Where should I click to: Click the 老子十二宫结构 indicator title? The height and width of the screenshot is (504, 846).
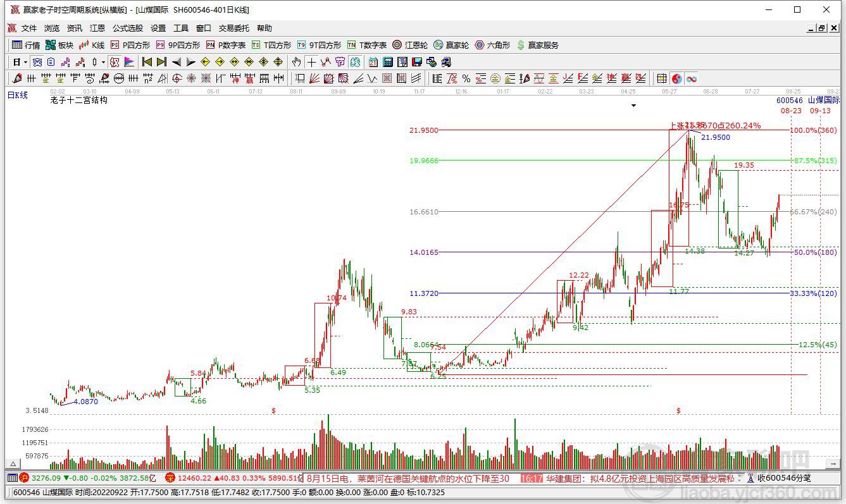[79, 101]
